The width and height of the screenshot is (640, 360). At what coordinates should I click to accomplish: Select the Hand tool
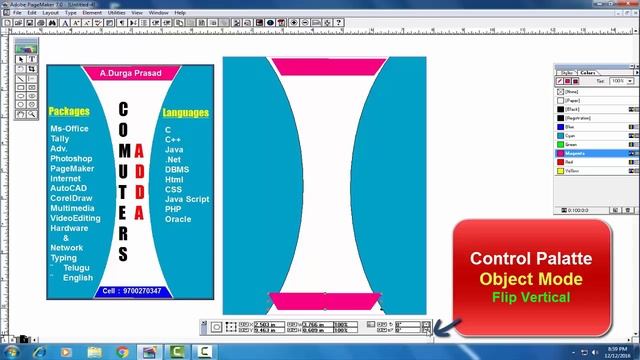(x=21, y=114)
